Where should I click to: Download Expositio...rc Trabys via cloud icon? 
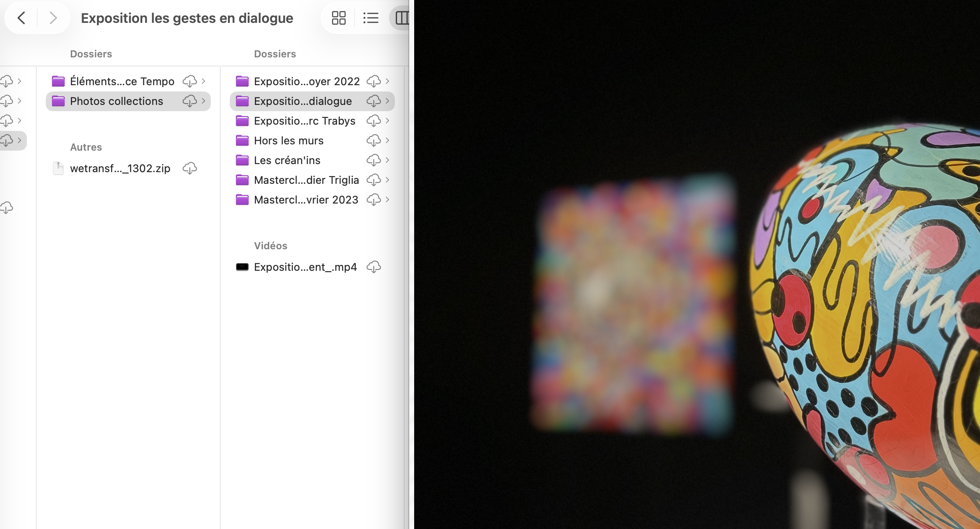tap(374, 121)
